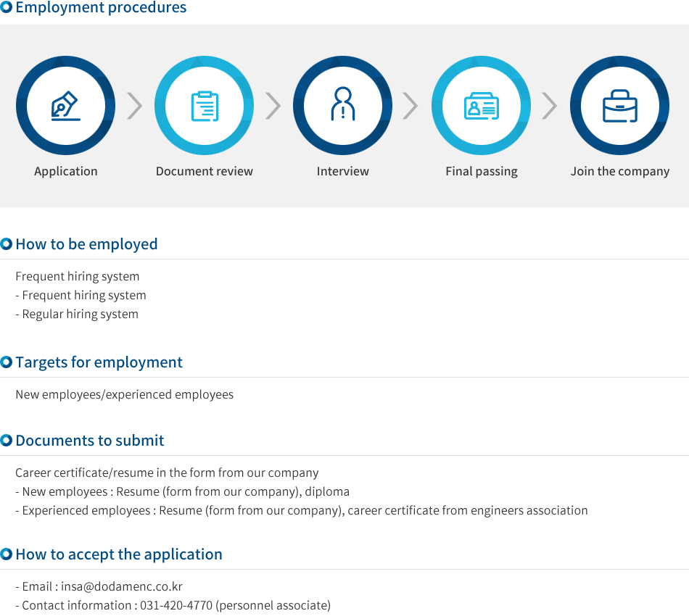This screenshot has height=616, width=689.
Task: Click the '- Regular hiring system' list item
Action: [x=77, y=314]
